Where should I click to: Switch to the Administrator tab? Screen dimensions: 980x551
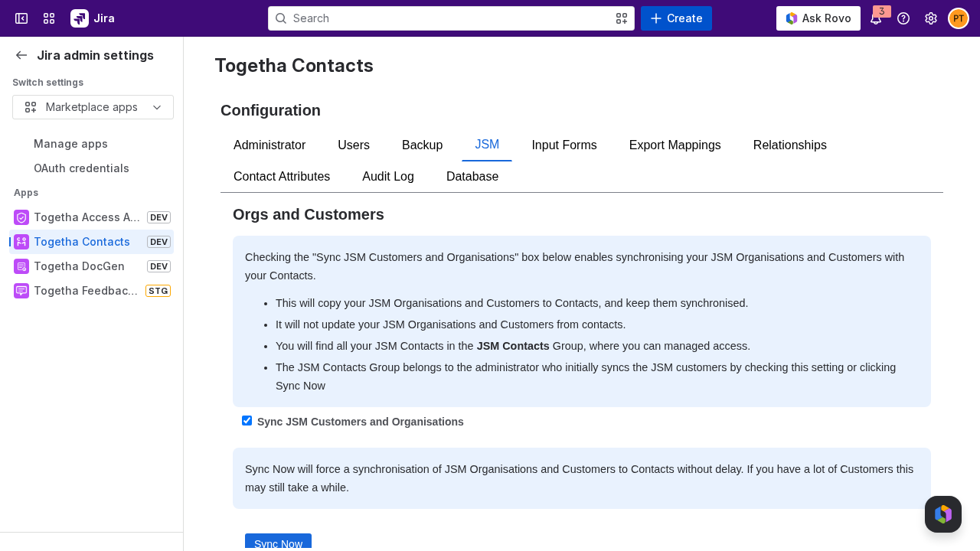click(269, 145)
